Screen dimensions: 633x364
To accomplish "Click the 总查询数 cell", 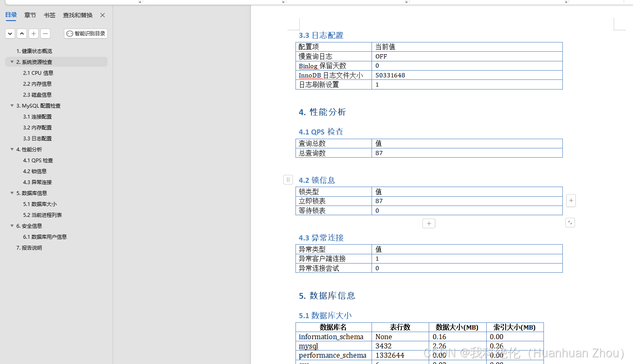I will [334, 153].
